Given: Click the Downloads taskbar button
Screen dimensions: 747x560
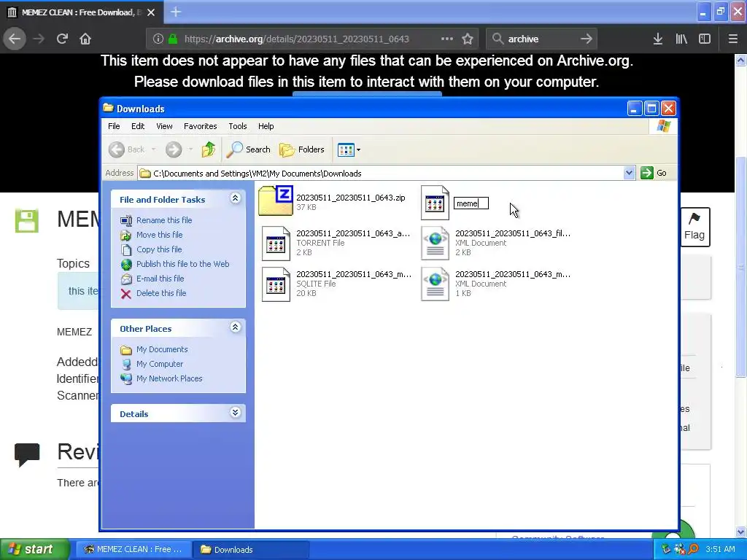Looking at the screenshot, I should [x=251, y=549].
